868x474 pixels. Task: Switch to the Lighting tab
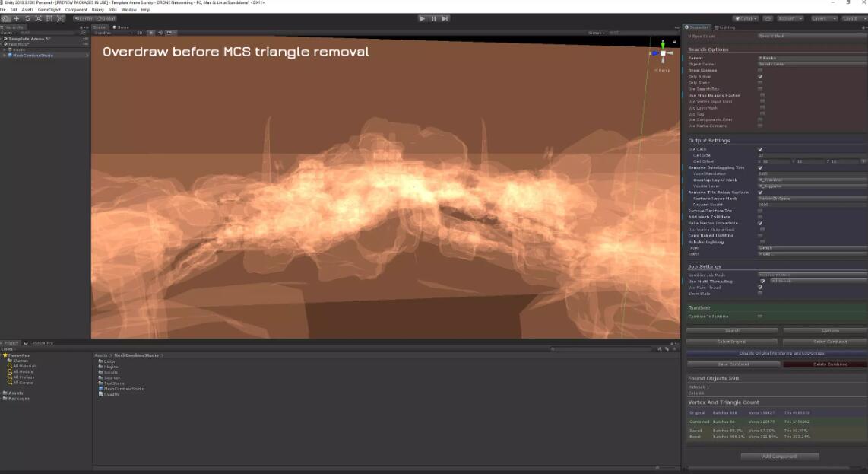point(727,27)
